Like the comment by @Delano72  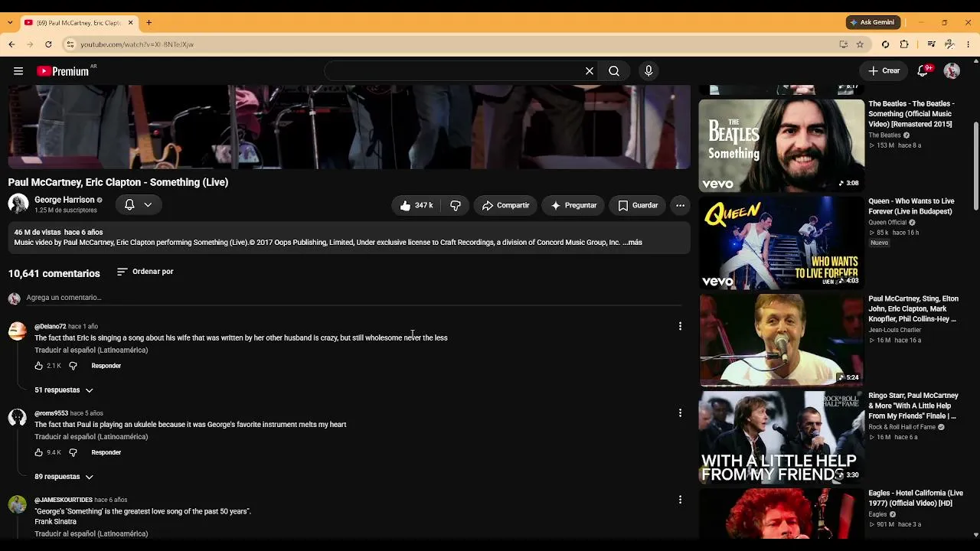(39, 366)
